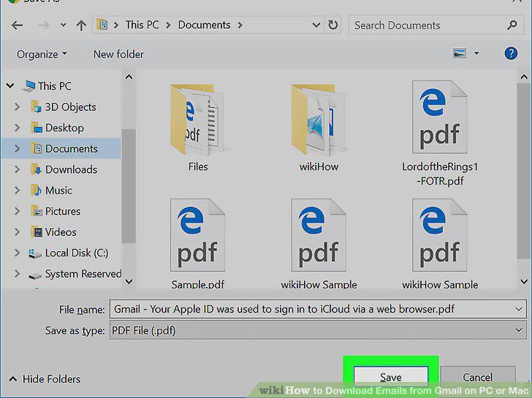Select Local Disk (C:) in the tree

tap(77, 253)
